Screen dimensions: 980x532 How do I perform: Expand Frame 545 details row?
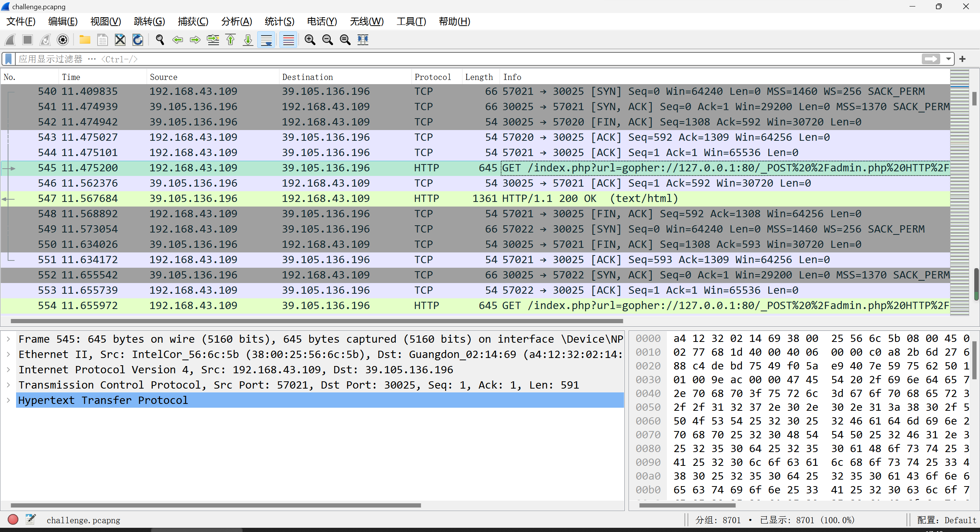click(8, 339)
